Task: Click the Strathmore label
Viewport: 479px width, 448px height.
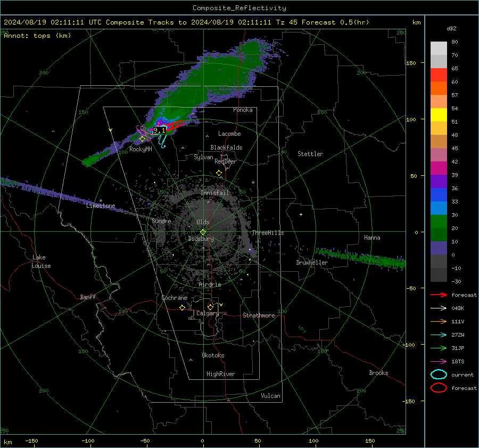Action: point(259,315)
